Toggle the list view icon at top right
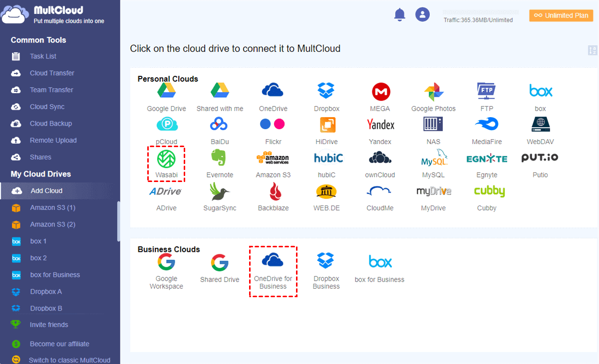Image resolution: width=599 pixels, height=364 pixels. (x=593, y=50)
